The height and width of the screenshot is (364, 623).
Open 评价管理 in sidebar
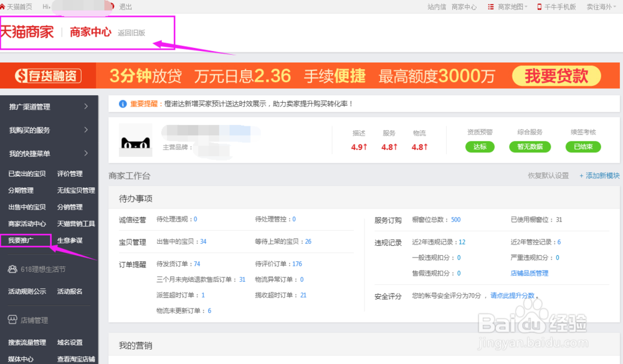click(70, 174)
